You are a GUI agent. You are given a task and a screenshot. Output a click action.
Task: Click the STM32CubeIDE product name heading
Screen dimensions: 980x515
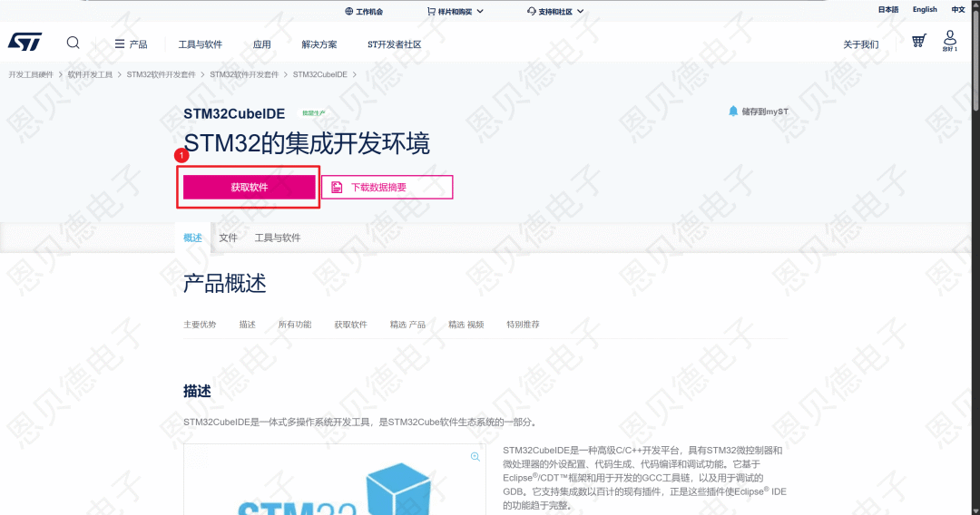[x=234, y=113]
